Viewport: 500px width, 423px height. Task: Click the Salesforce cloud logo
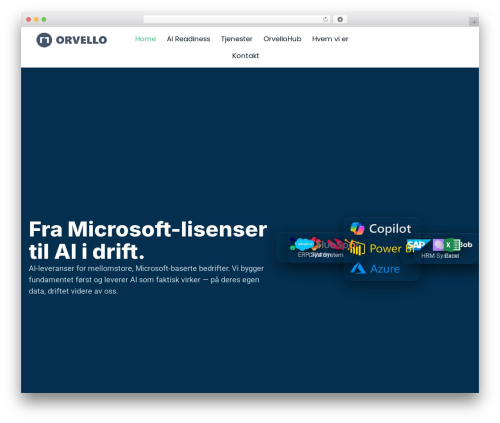pyautogui.click(x=304, y=244)
